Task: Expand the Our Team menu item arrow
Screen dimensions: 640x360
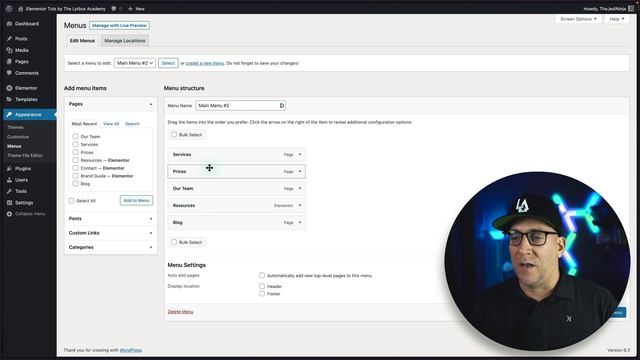Action: click(300, 189)
